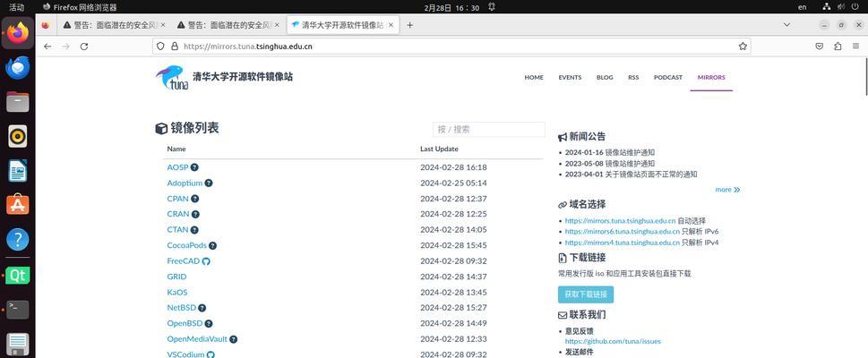The width and height of the screenshot is (868, 358).
Task: Open the mirrors4 IPv4 domain link
Action: [x=623, y=243]
